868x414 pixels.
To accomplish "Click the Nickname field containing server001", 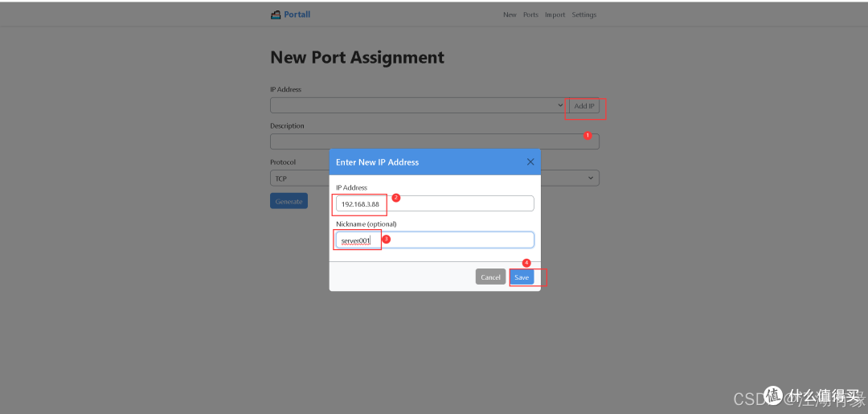I will point(435,240).
